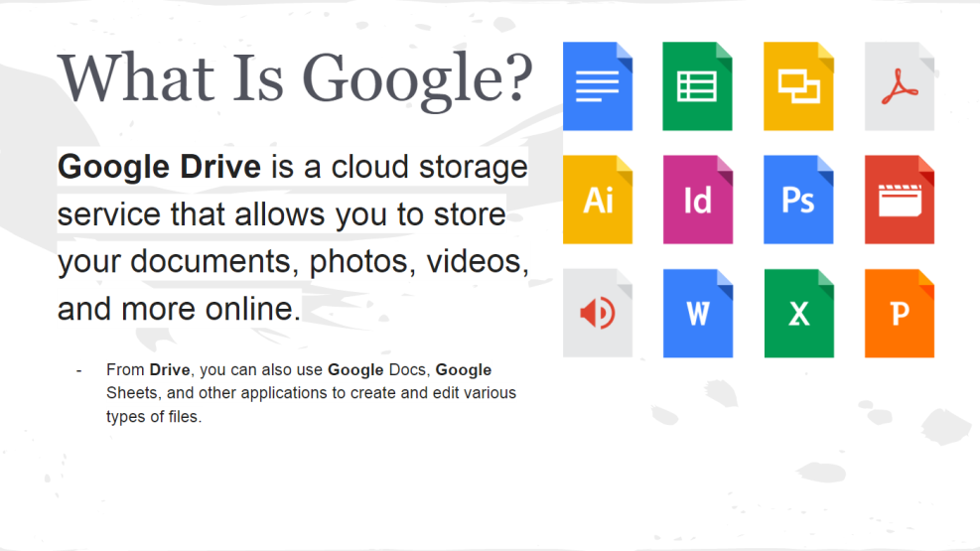This screenshot has height=551, width=980.
Task: Click the blue W Word file icon
Action: pos(697,313)
